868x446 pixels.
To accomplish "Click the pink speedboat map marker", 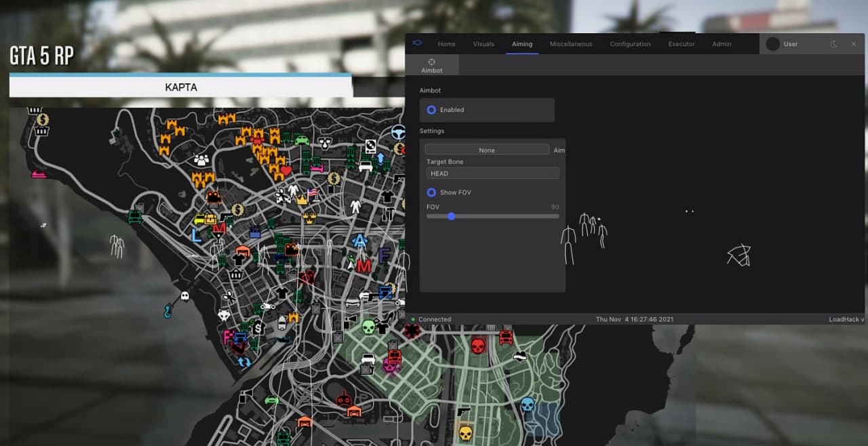I will 39,174.
